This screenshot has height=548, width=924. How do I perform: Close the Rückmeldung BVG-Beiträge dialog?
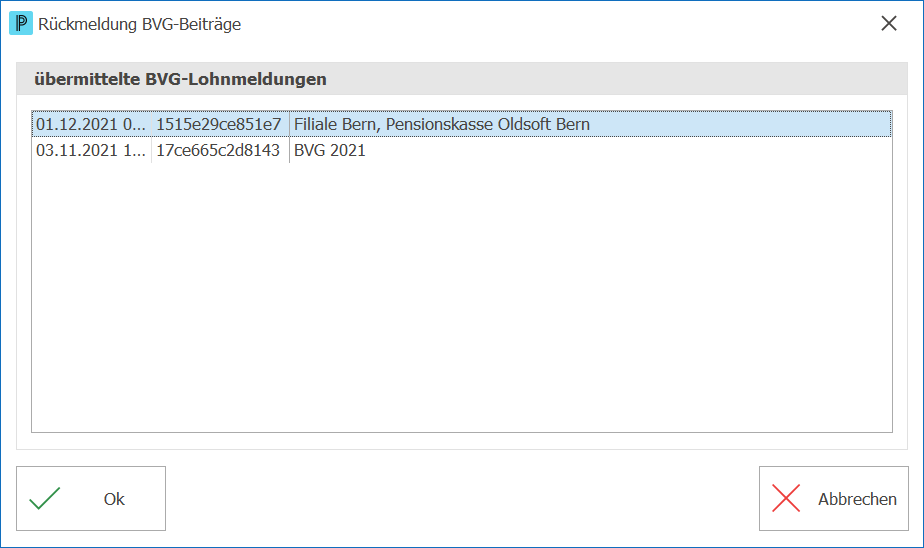point(889,24)
